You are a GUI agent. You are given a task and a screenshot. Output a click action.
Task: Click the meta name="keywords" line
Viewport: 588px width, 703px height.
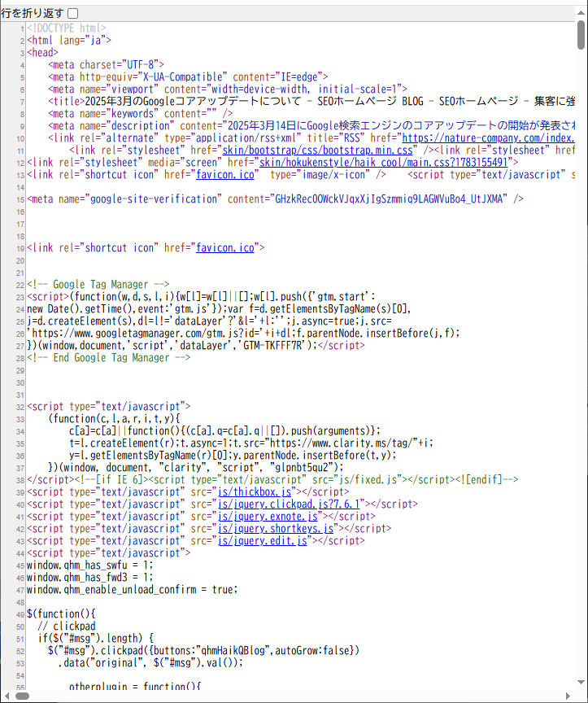[x=140, y=113]
